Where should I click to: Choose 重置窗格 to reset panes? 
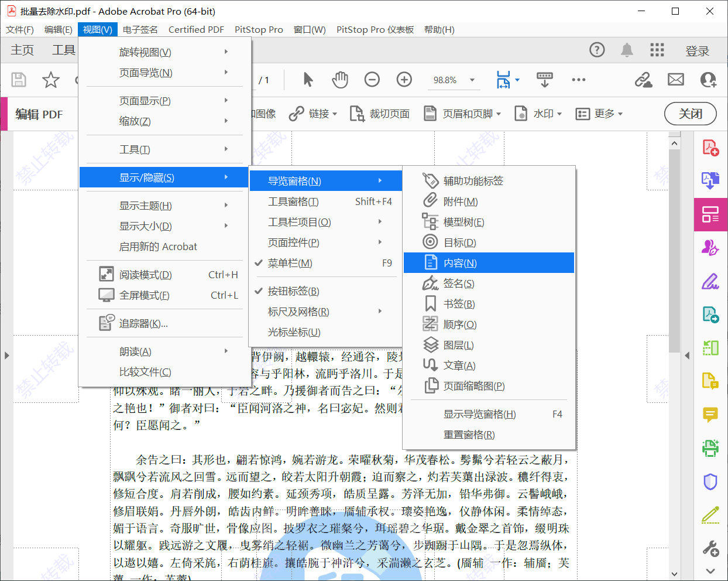pyautogui.click(x=489, y=435)
